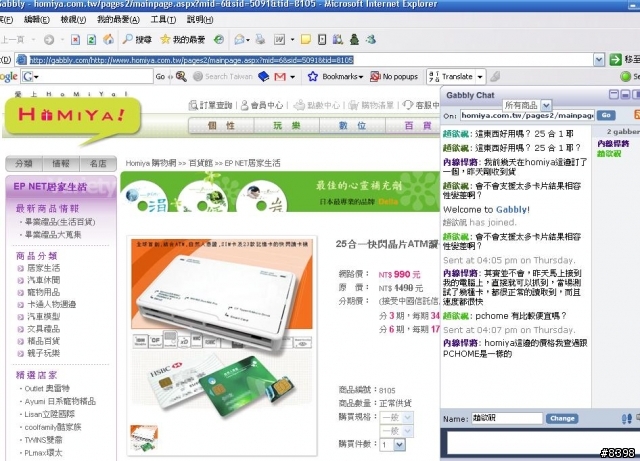The image size is (640, 461).
Task: Click the IE address bar URL
Action: tap(191, 60)
